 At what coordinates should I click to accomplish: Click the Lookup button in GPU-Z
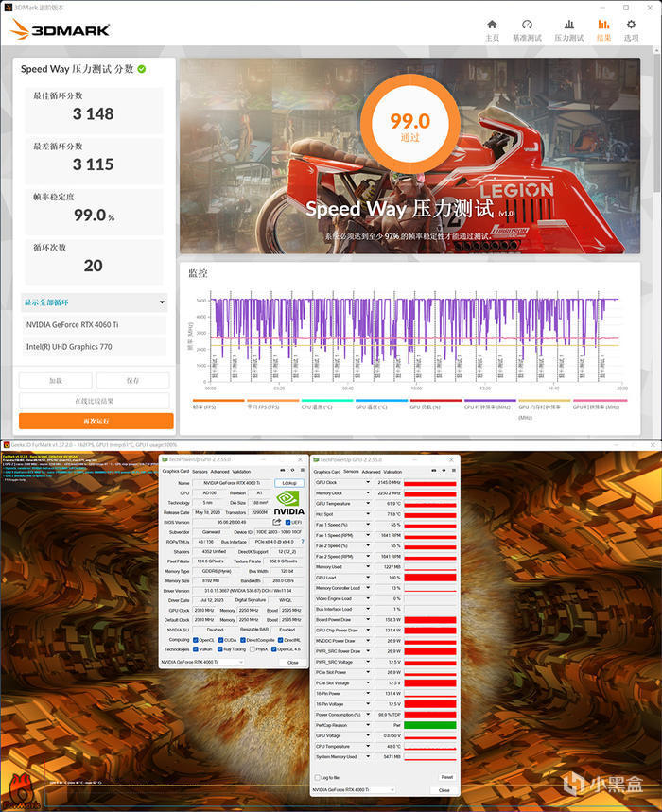pos(289,483)
